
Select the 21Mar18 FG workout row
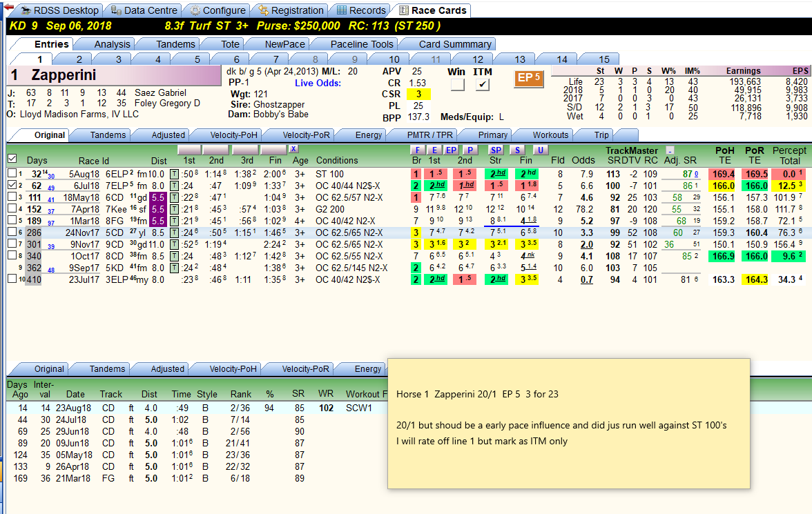click(197, 478)
